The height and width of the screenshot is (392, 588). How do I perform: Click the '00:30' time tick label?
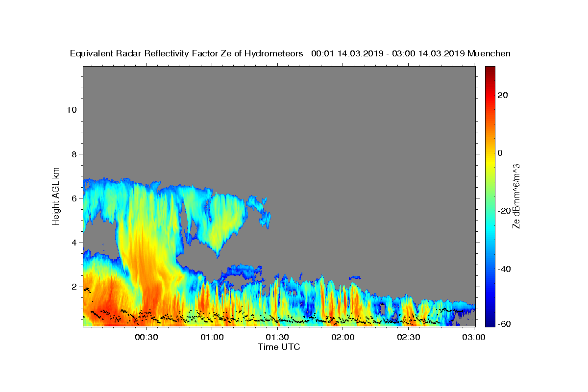[x=146, y=337]
